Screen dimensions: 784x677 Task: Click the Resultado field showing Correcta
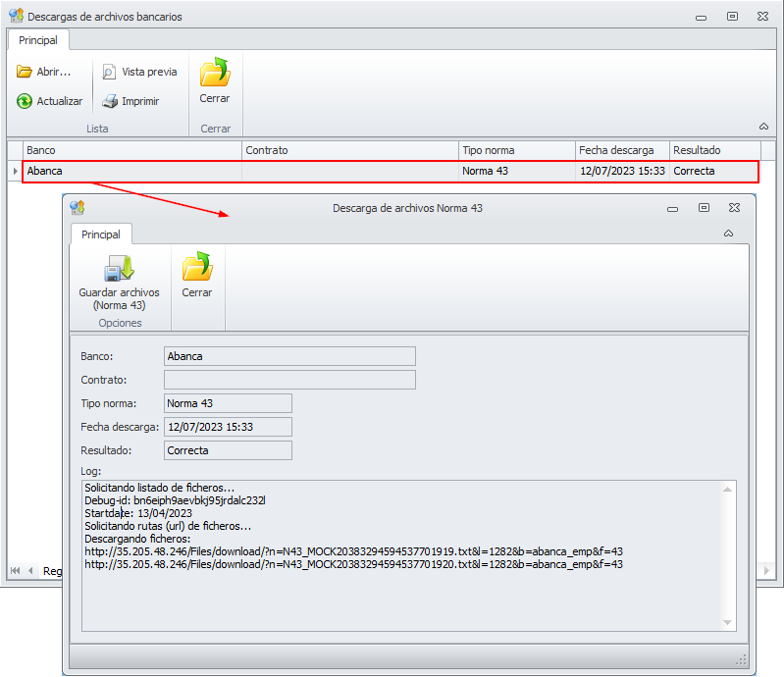(x=228, y=450)
